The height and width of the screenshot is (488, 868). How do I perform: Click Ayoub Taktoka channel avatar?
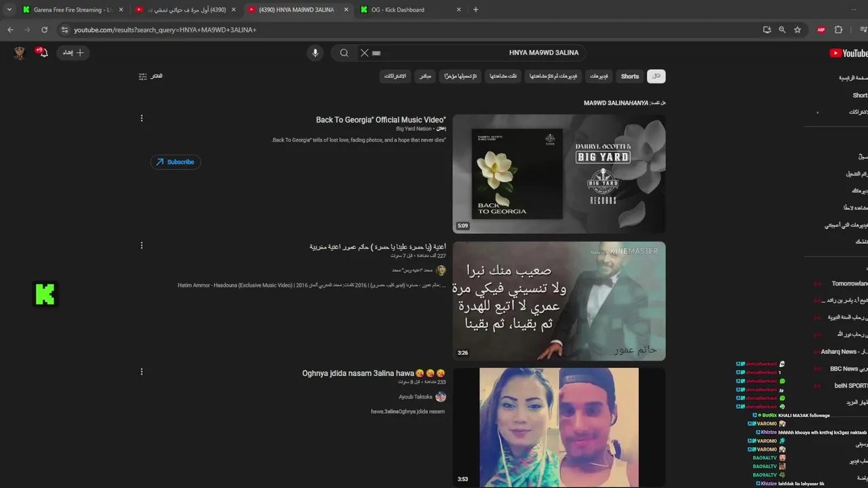coord(441,396)
